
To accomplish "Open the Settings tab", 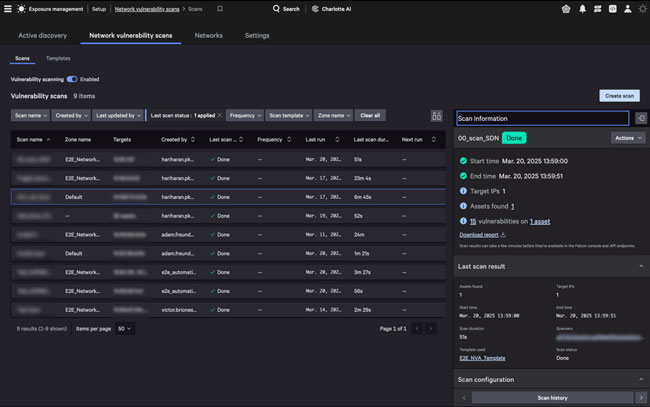I will click(257, 36).
